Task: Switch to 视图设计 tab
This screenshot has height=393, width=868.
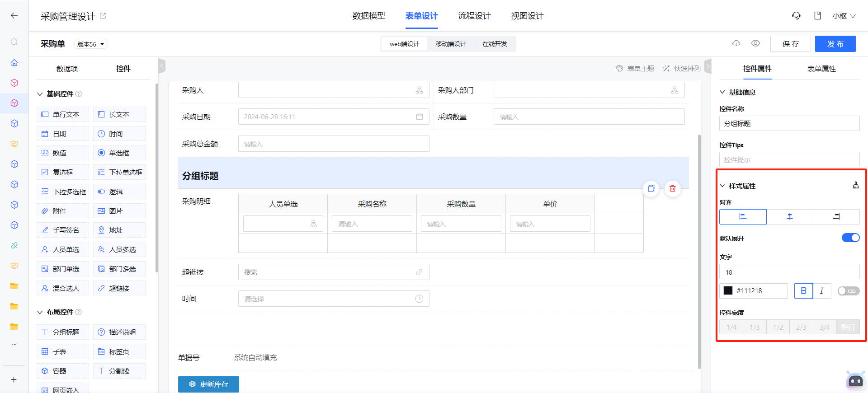Action: [x=527, y=16]
